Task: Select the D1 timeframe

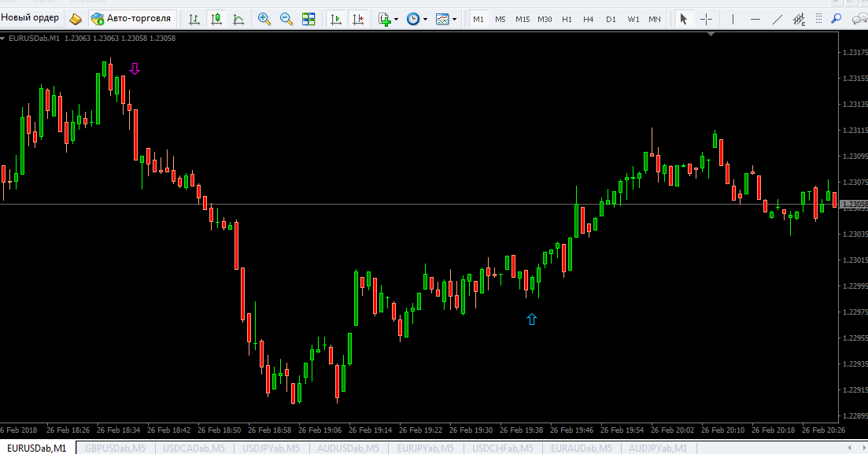Action: pos(611,19)
